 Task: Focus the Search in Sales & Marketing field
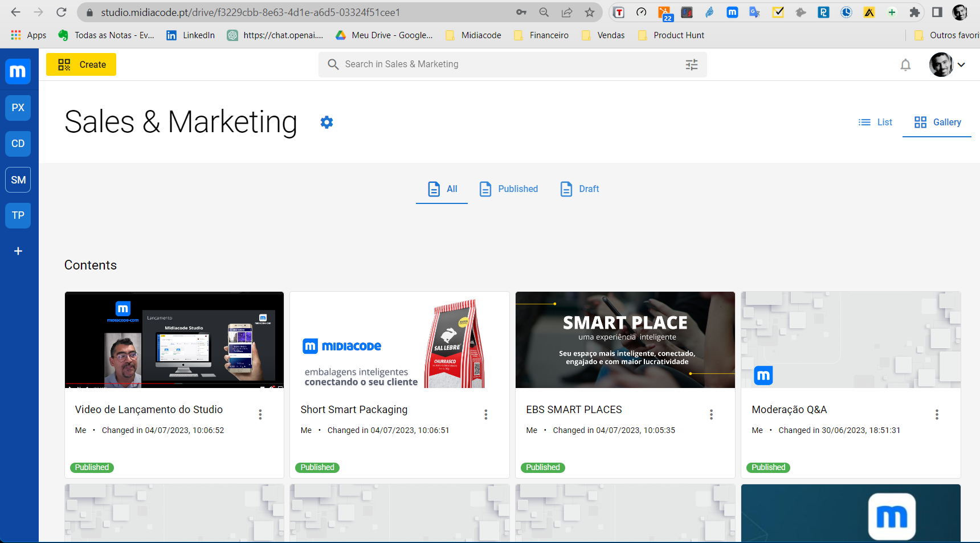513,64
